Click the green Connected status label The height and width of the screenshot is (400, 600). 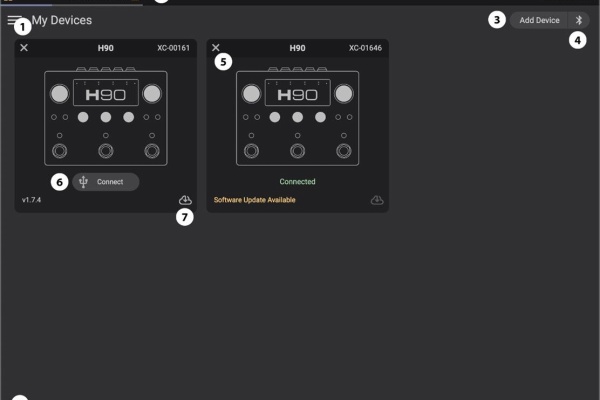click(x=297, y=181)
